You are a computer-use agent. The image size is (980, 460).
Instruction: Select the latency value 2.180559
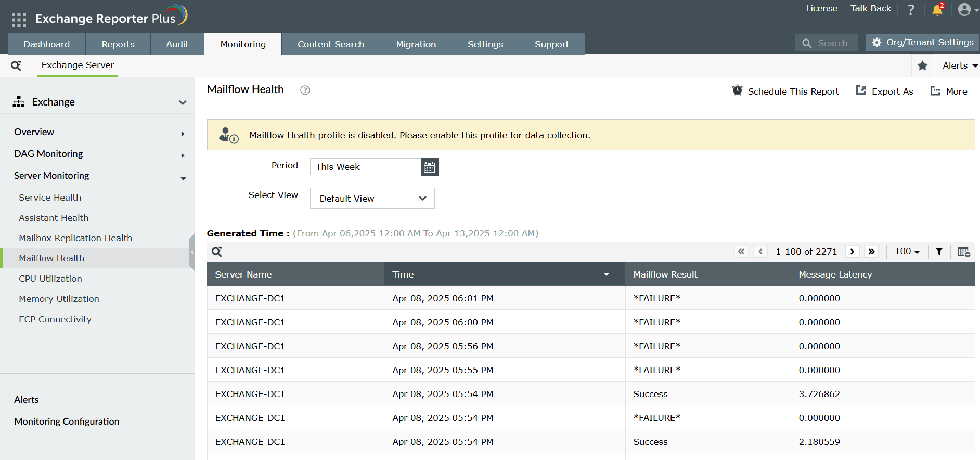819,442
